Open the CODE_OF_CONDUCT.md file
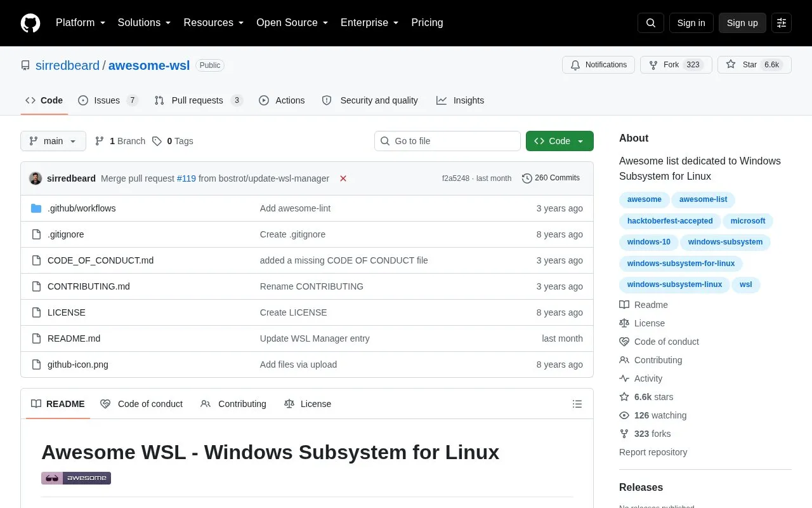812x508 pixels. click(x=100, y=260)
